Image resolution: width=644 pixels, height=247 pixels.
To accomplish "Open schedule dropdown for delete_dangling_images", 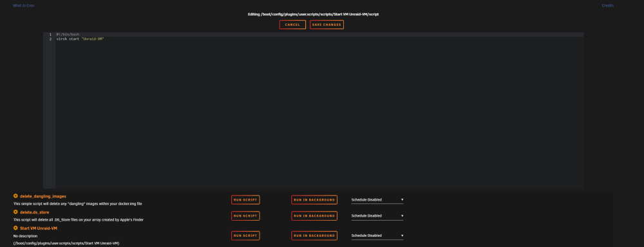I will point(377,200).
